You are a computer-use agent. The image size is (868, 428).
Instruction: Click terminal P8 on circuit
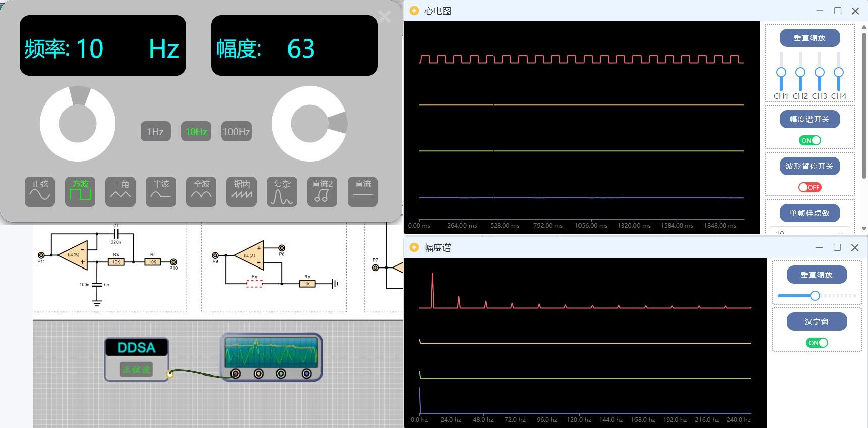tap(282, 248)
